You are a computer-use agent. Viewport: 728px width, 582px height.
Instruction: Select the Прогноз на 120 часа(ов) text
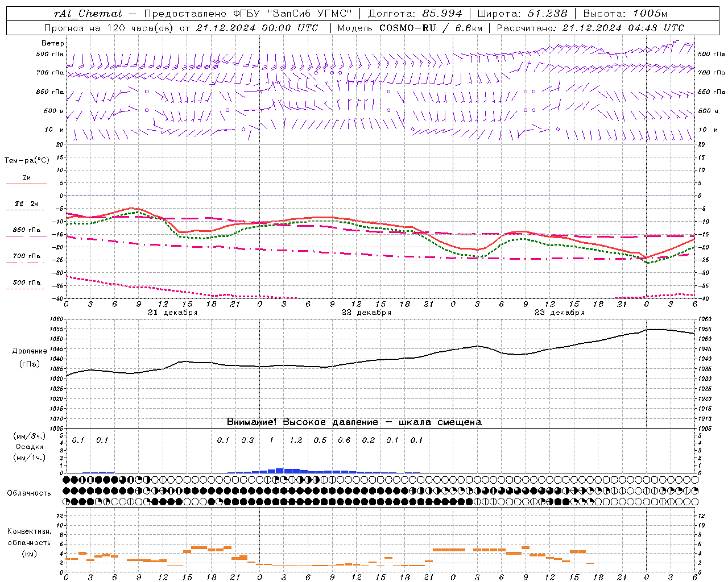[x=109, y=28]
